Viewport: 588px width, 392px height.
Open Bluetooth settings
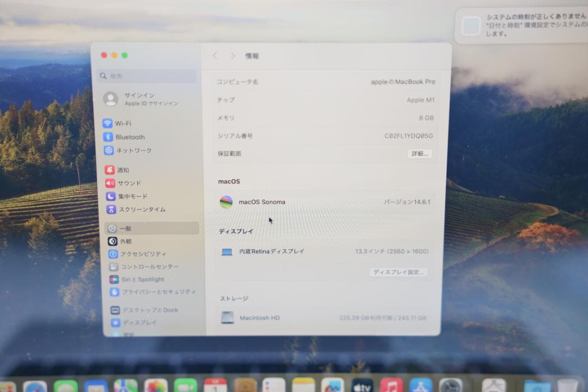(131, 137)
